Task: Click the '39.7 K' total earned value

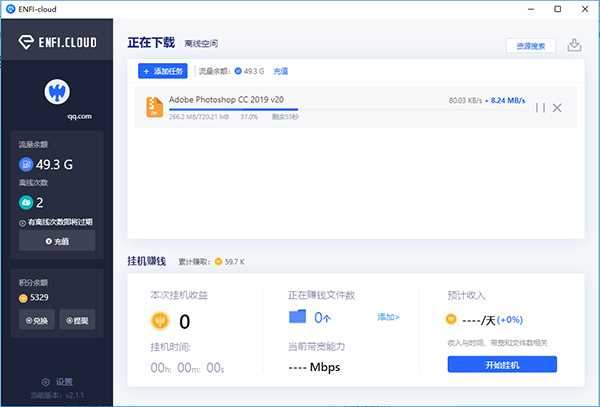Action: point(234,262)
